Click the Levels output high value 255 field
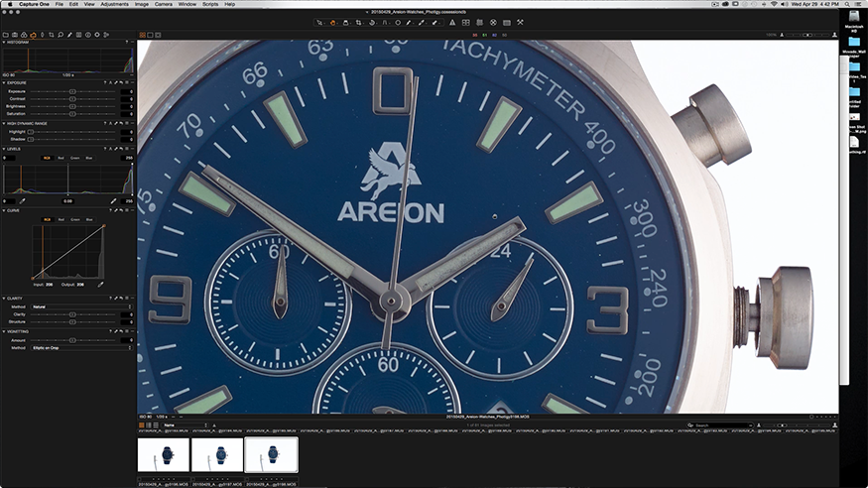The image size is (868, 488). (127, 158)
